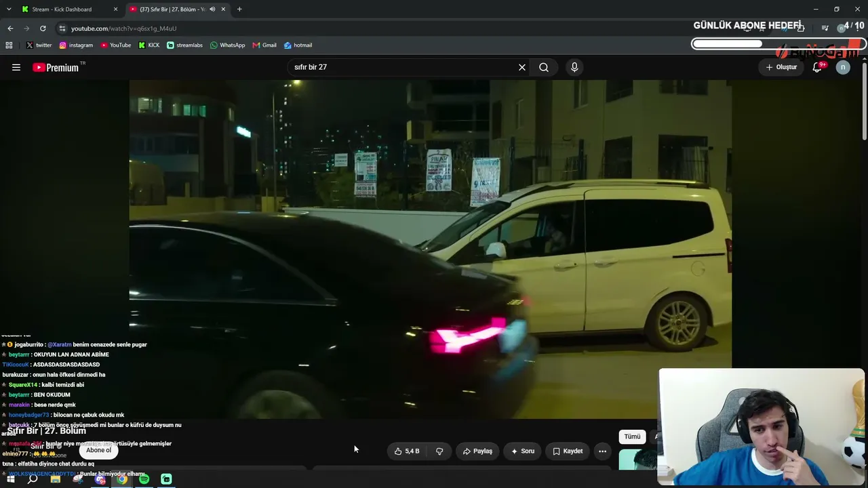Open Spotify from the taskbar
Image resolution: width=868 pixels, height=488 pixels.
[x=144, y=479]
